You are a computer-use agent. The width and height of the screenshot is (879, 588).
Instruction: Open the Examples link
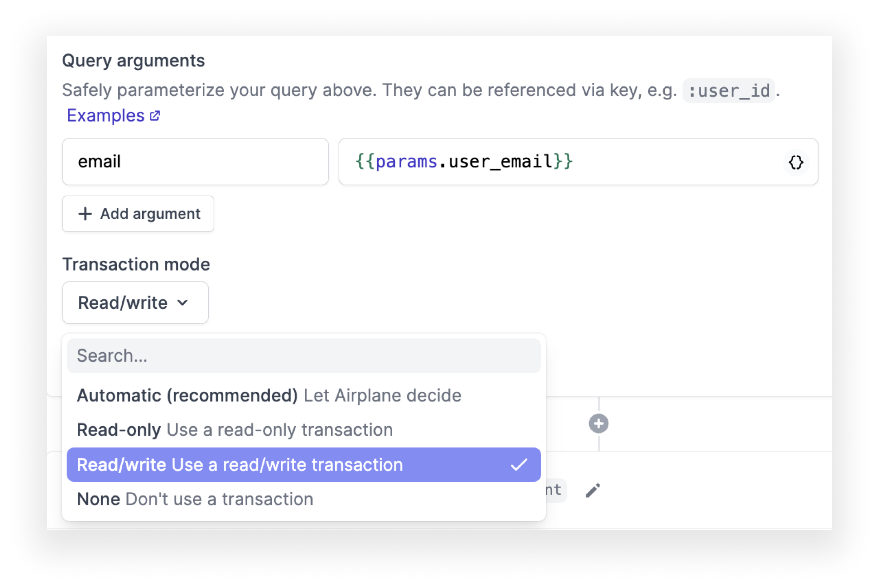pos(113,116)
